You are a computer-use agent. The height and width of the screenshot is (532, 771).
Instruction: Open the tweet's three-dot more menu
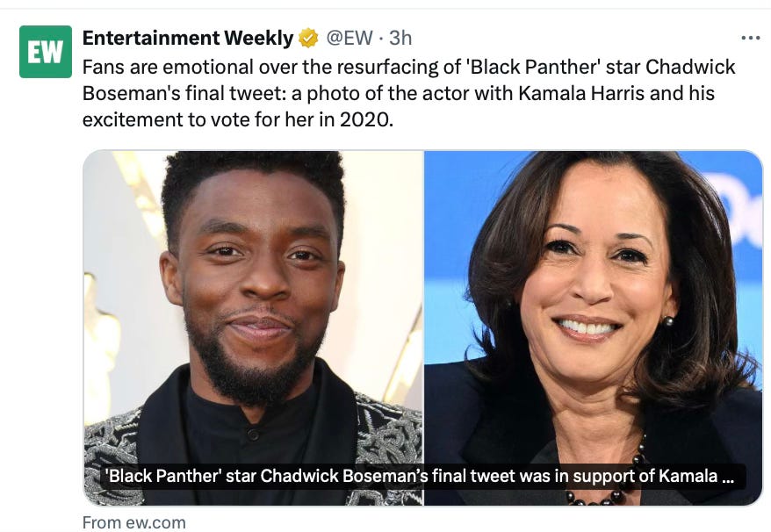pos(750,38)
